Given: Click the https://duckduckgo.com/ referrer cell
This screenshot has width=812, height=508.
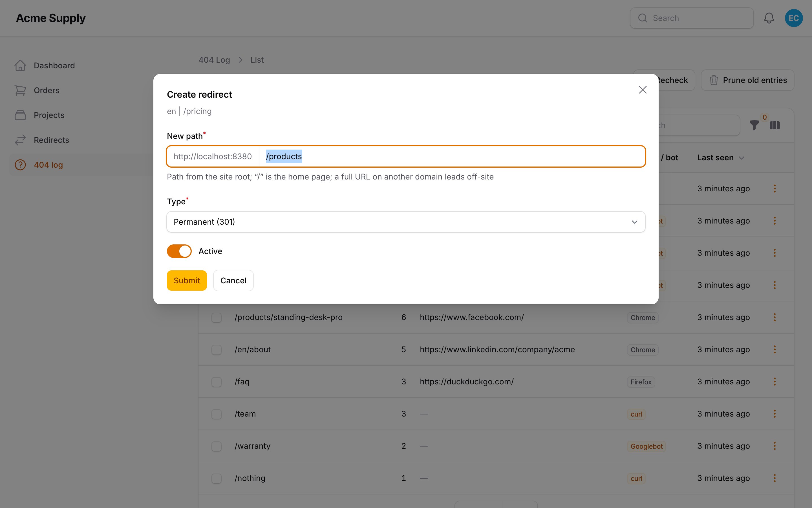Looking at the screenshot, I should [466, 382].
